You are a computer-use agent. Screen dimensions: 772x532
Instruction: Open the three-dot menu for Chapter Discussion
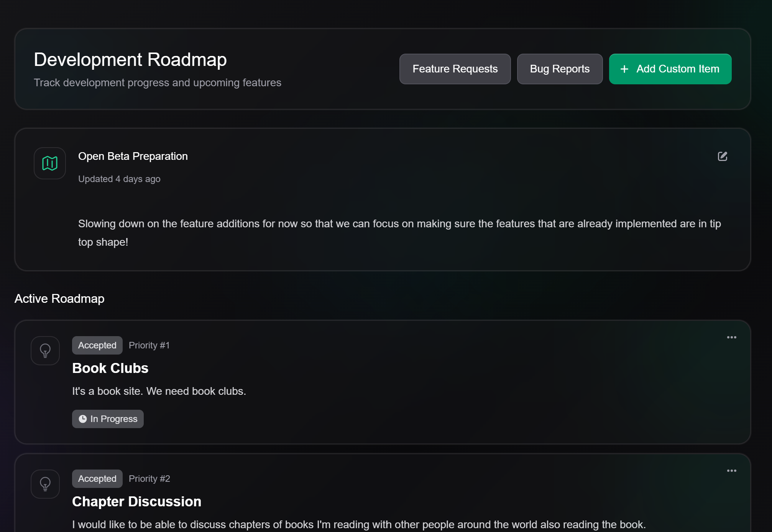731,471
